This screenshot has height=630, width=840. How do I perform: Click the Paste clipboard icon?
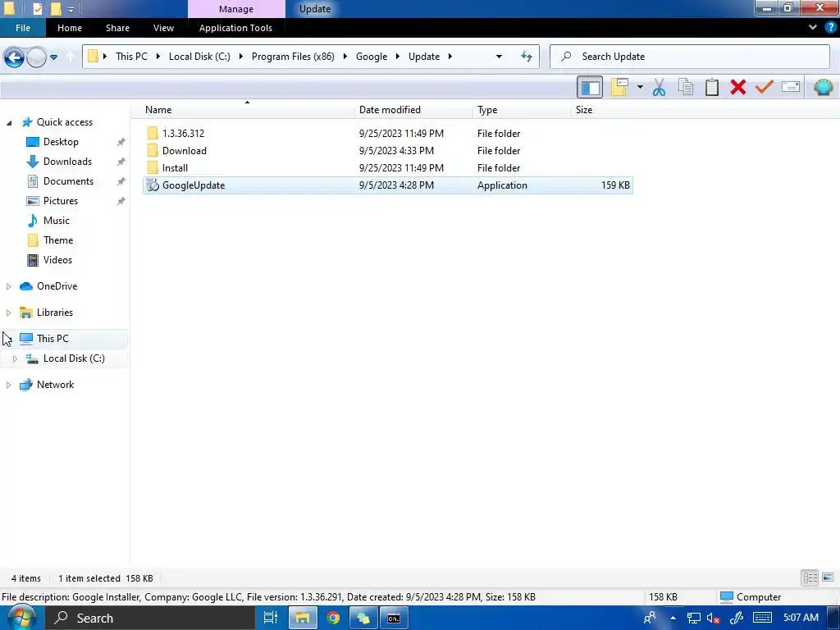pos(712,87)
